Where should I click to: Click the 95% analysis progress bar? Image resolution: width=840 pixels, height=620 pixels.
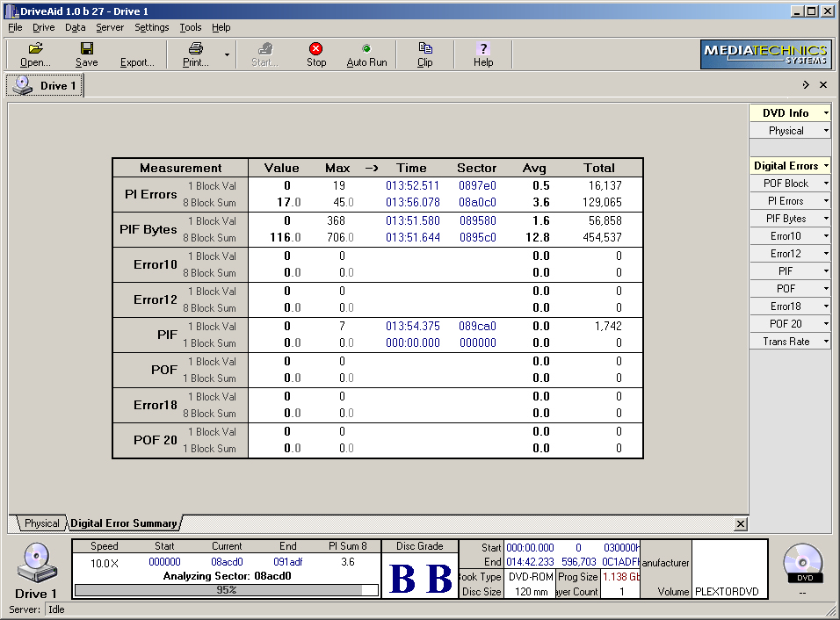(x=226, y=590)
